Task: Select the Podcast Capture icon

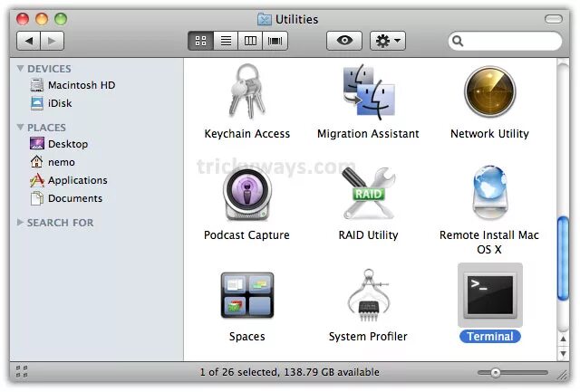Action: 247,194
